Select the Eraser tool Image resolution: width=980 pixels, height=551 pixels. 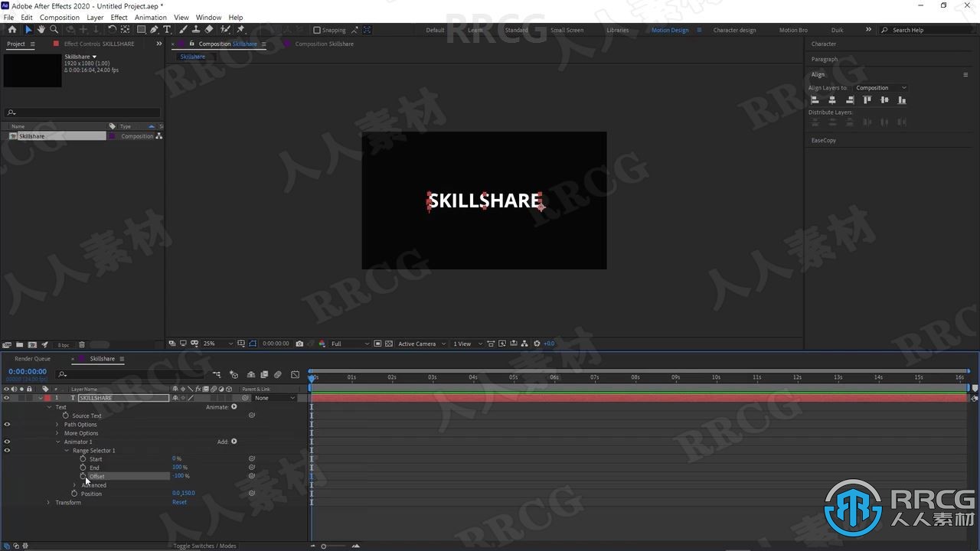[x=209, y=30]
